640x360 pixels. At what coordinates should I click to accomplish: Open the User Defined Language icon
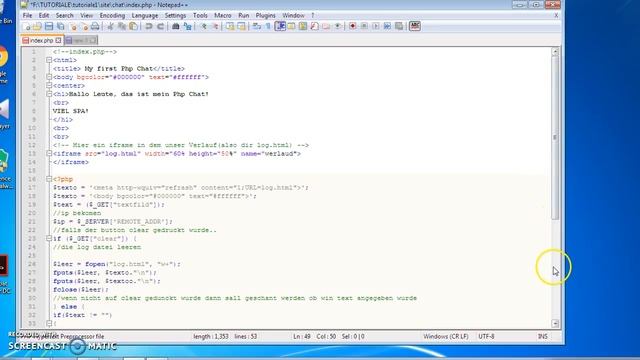click(x=291, y=27)
